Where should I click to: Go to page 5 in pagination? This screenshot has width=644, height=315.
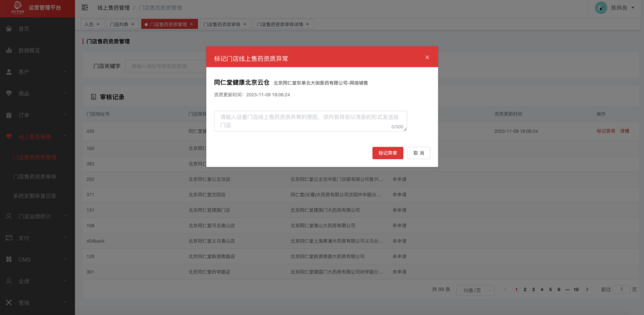point(550,290)
